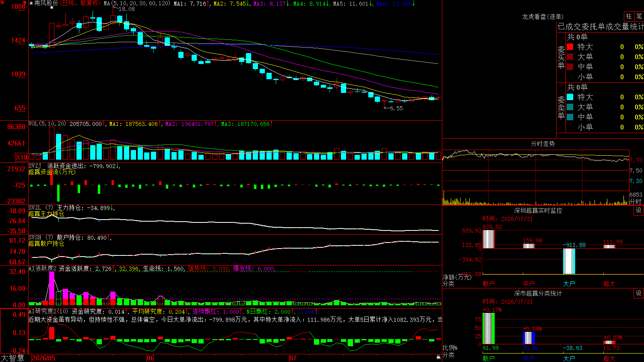Viewport: 644px width, 362px height.
Task: Click the SVZJ indicator name
Action: click(x=35, y=166)
